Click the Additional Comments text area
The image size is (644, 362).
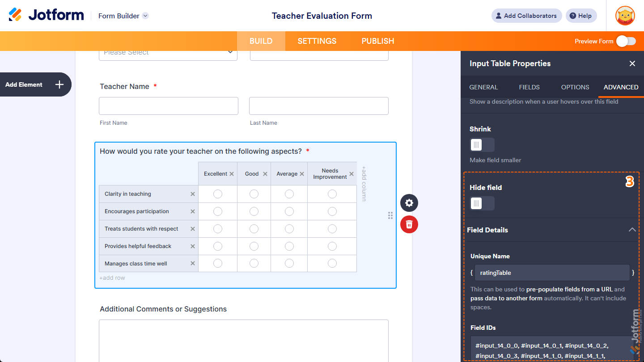click(x=244, y=341)
